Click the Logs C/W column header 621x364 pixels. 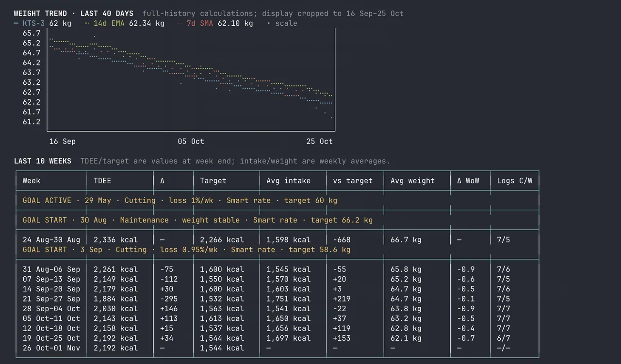pos(515,181)
